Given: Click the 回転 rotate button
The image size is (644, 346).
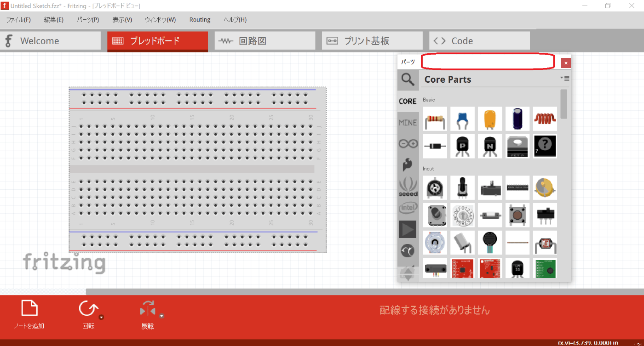Looking at the screenshot, I should click(x=87, y=315).
